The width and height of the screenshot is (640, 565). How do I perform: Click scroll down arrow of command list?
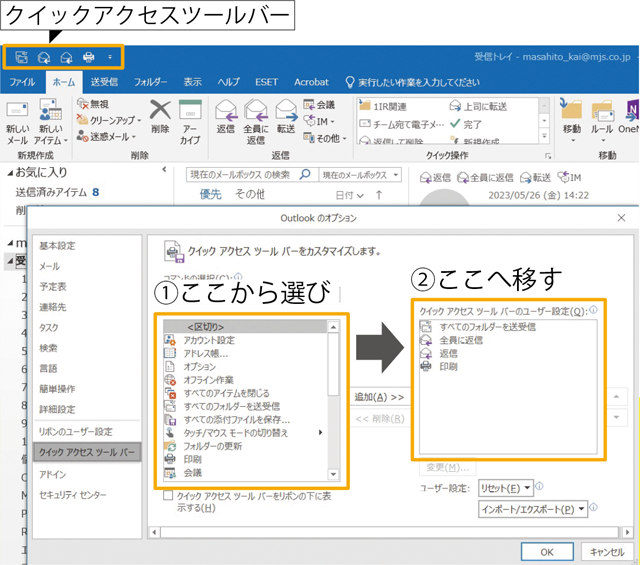333,474
